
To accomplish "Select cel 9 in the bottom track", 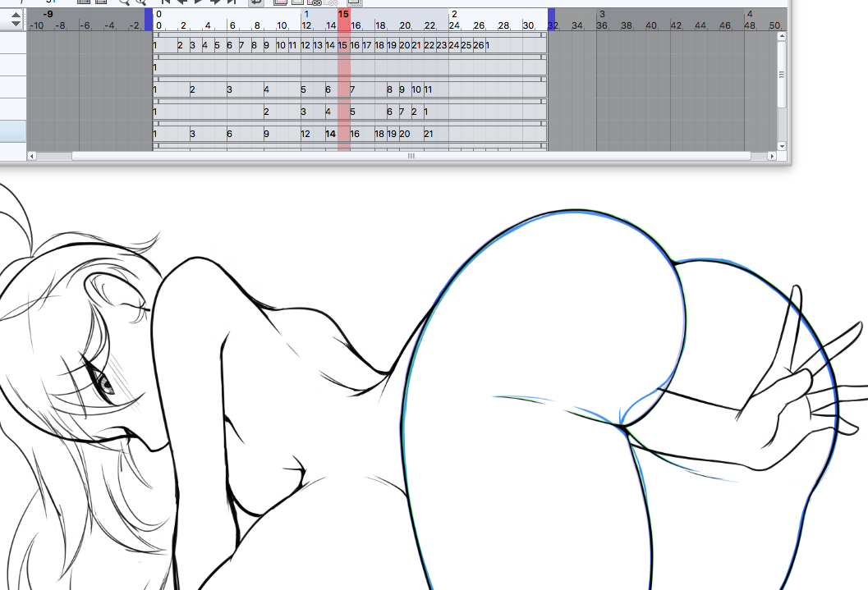I will [267, 134].
